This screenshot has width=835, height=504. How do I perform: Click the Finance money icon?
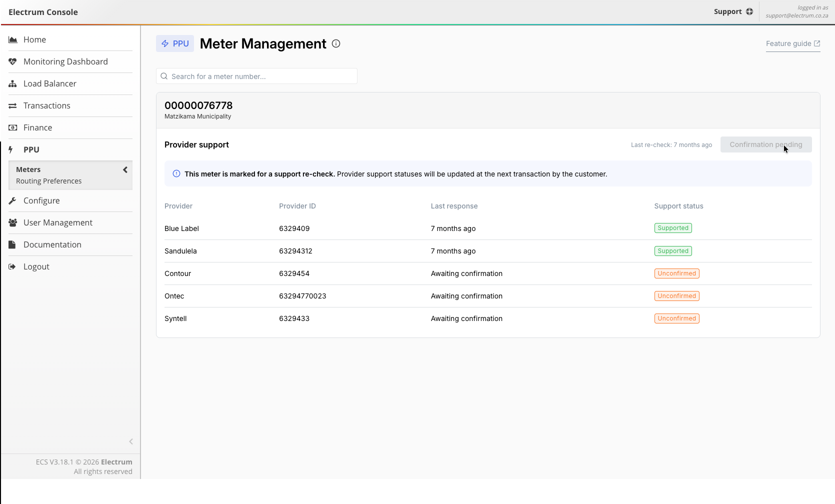pyautogui.click(x=13, y=127)
